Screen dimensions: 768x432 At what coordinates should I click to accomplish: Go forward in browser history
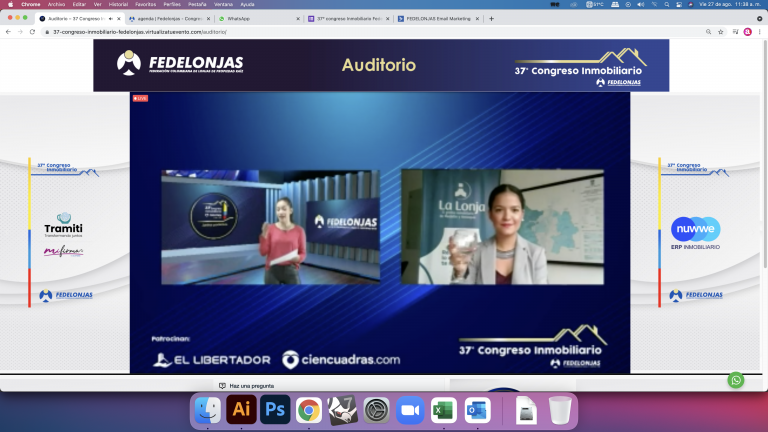pos(20,32)
